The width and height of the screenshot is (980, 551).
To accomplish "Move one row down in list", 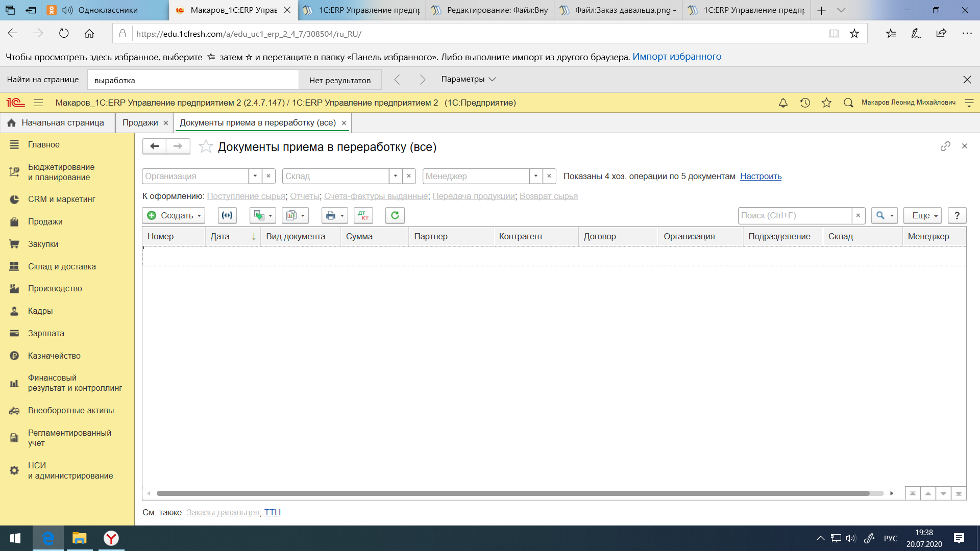I will click(943, 493).
